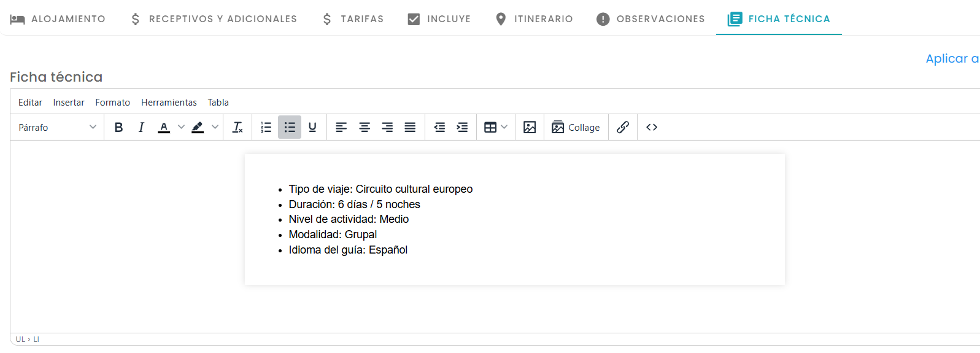This screenshot has height=353, width=980.
Task: Click the Collage button
Action: [x=576, y=127]
